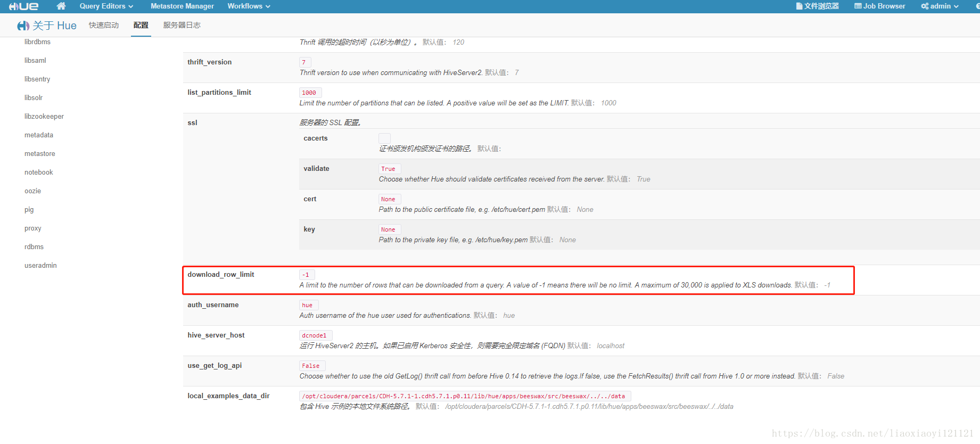Image resolution: width=980 pixels, height=444 pixels.
Task: Open the rdbms configuration section
Action: 34,246
